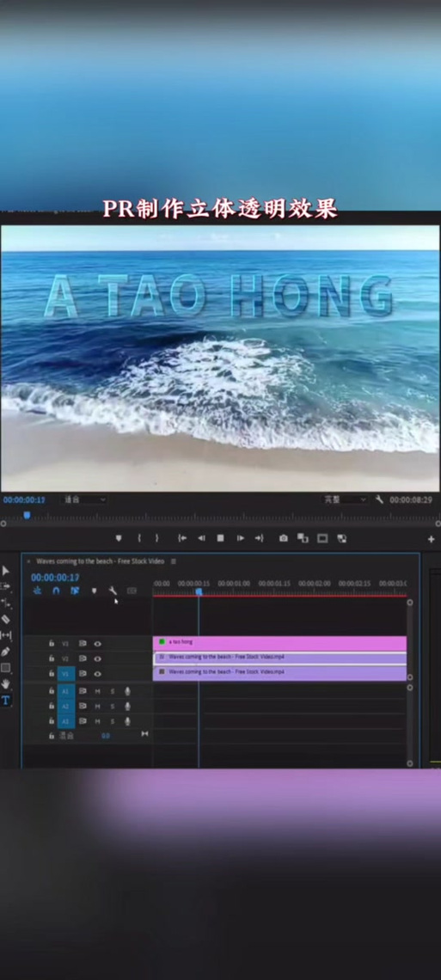Image resolution: width=441 pixels, height=980 pixels.
Task: Open zoom level 适合 dropdown
Action: click(x=85, y=499)
